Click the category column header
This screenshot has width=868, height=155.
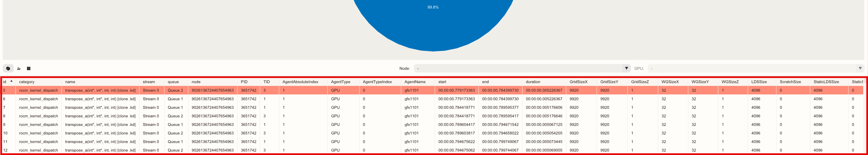pos(27,82)
